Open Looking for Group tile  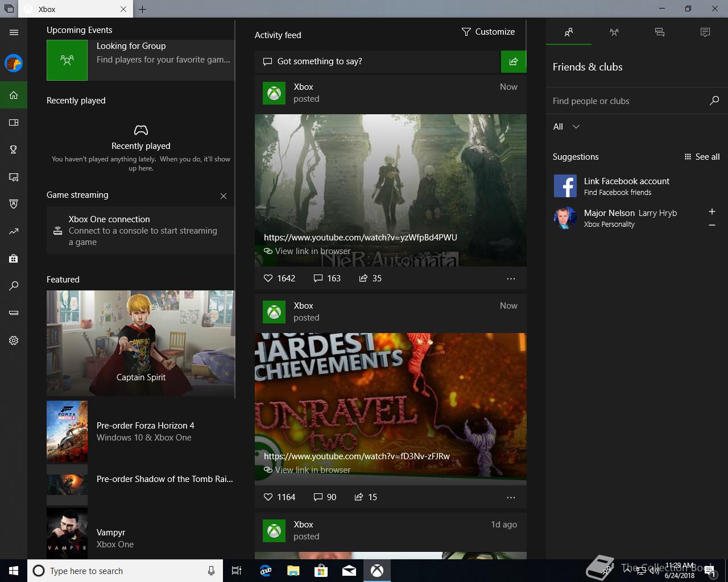click(x=140, y=60)
